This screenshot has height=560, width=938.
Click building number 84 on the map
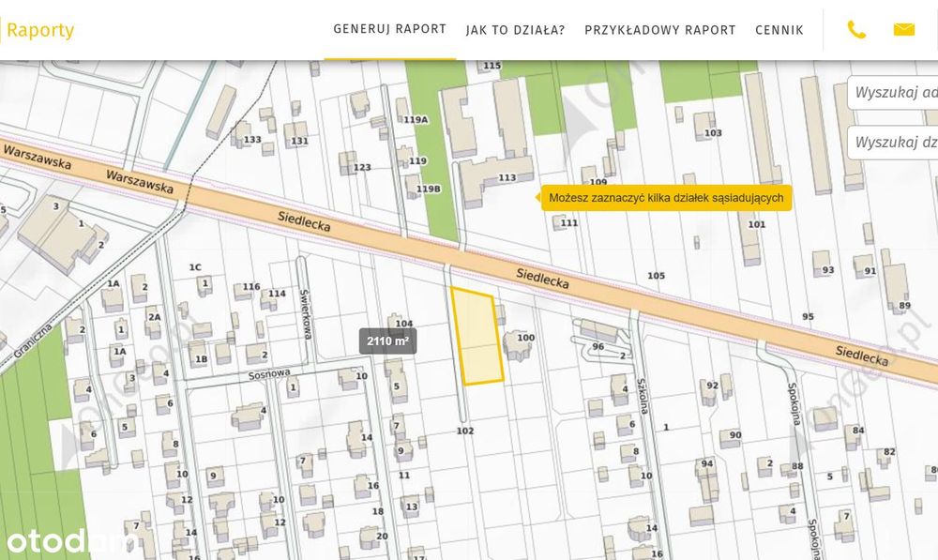tap(858, 431)
